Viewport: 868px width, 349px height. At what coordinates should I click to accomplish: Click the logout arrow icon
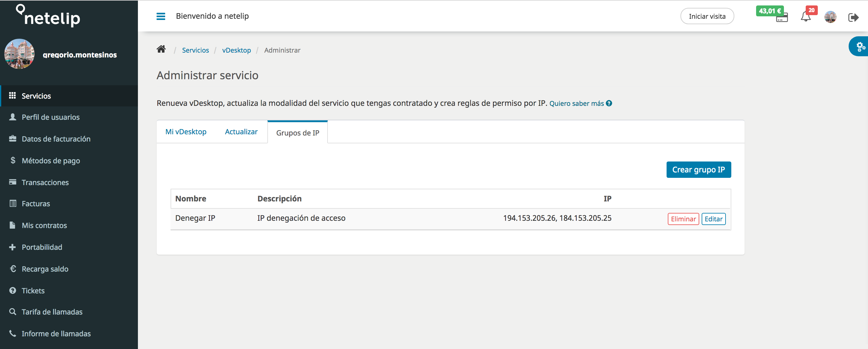point(853,17)
